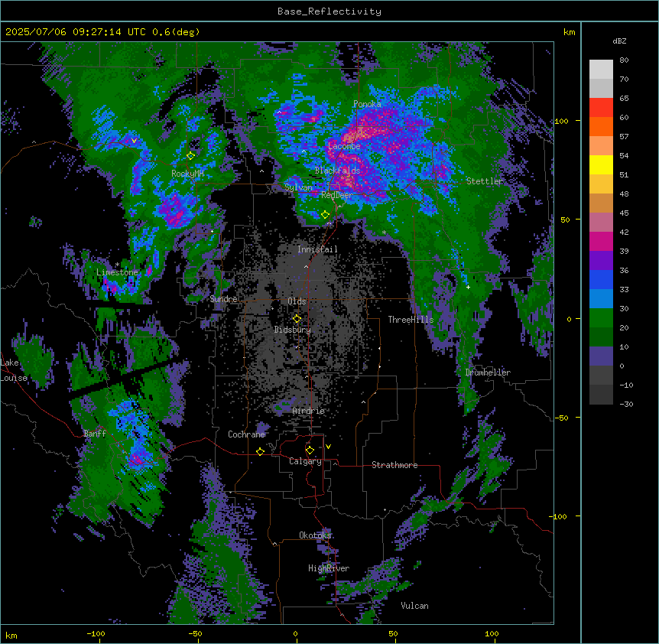Image resolution: width=659 pixels, height=644 pixels.
Task: Select the yellow diamond marker above Calgary label
Action: click(310, 450)
